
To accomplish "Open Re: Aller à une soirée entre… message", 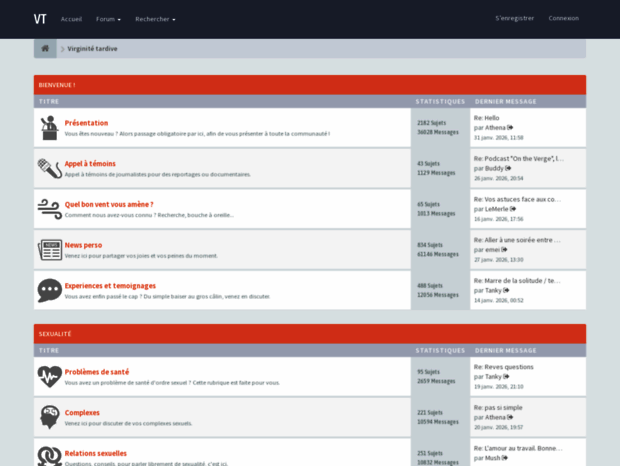I will [x=517, y=240].
